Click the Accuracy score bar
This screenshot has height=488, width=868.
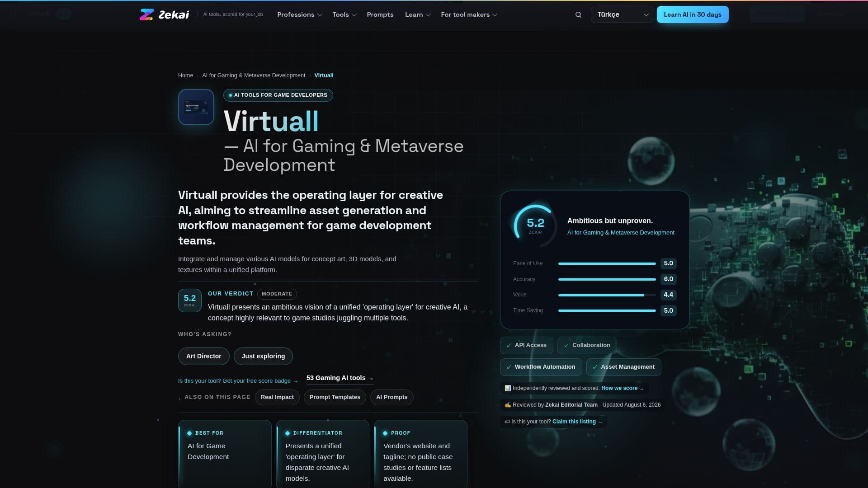(x=607, y=279)
